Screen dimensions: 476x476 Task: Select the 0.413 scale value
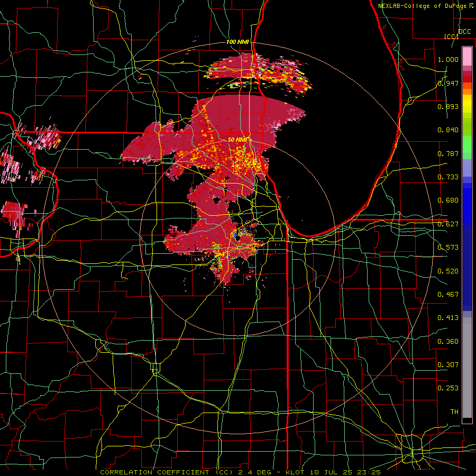pos(448,318)
